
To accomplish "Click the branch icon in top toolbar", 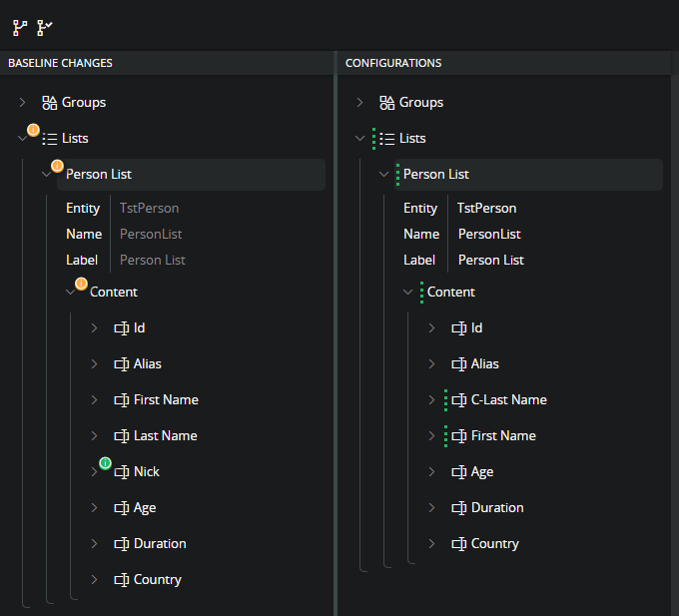I will pos(19,28).
